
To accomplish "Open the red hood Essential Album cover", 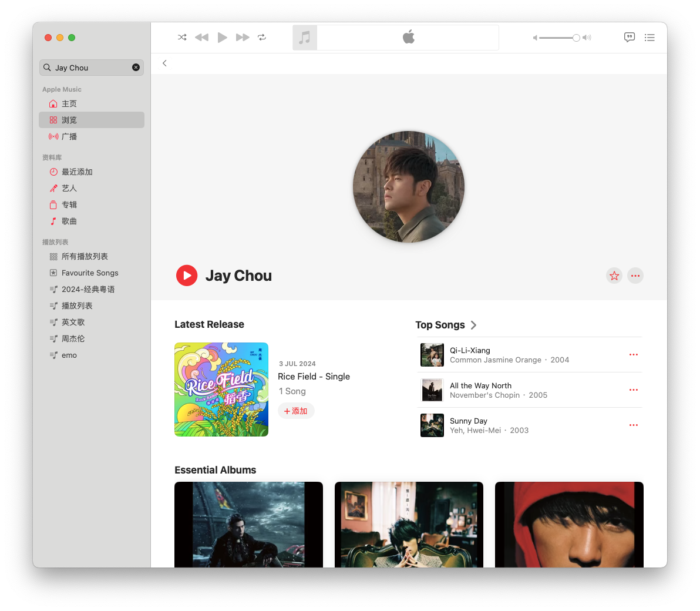I will click(569, 525).
